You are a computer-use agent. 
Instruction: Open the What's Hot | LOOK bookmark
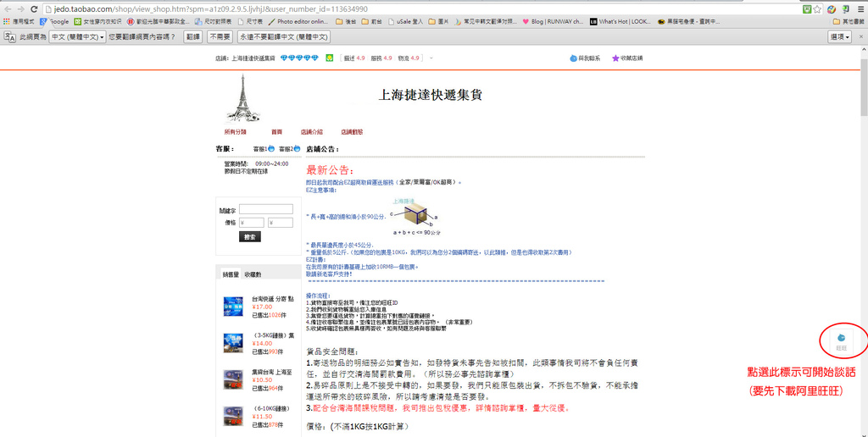point(620,21)
